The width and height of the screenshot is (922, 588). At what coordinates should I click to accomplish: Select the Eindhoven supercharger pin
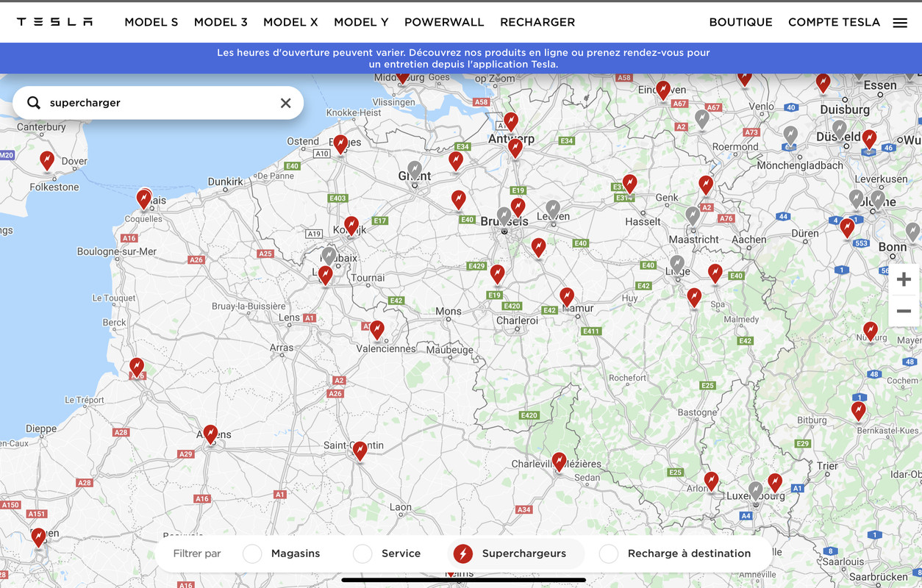[x=663, y=90]
